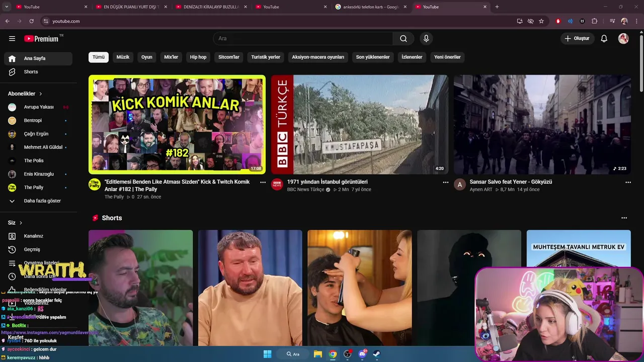This screenshot has width=644, height=362.
Task: Click the crossed-out eye icon in the address bar
Action: pos(530,21)
